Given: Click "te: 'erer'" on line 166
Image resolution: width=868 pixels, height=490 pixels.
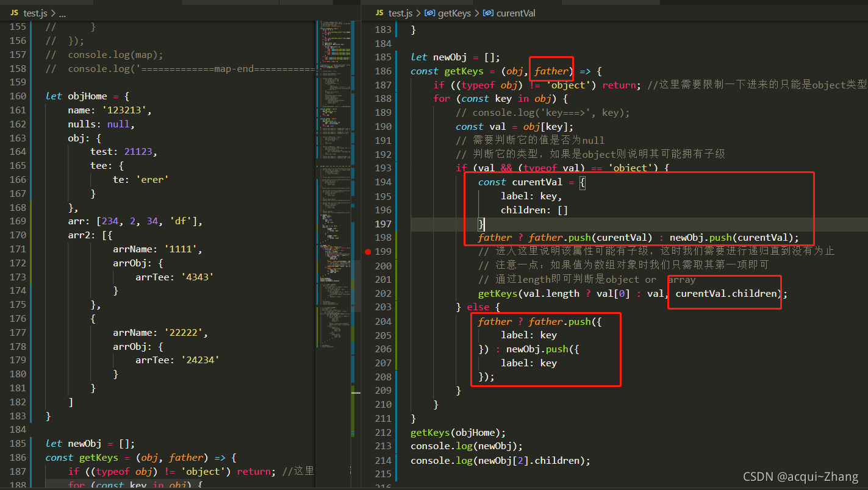Looking at the screenshot, I should [140, 180].
